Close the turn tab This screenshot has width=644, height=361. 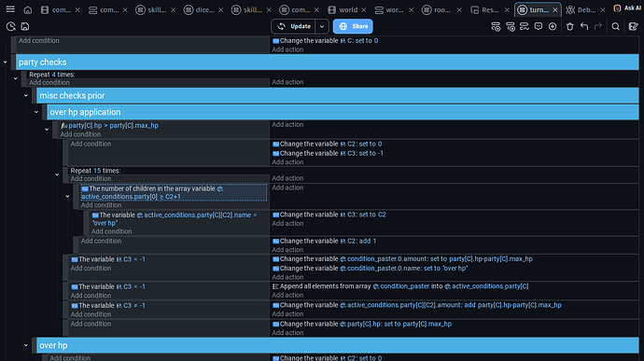point(555,10)
